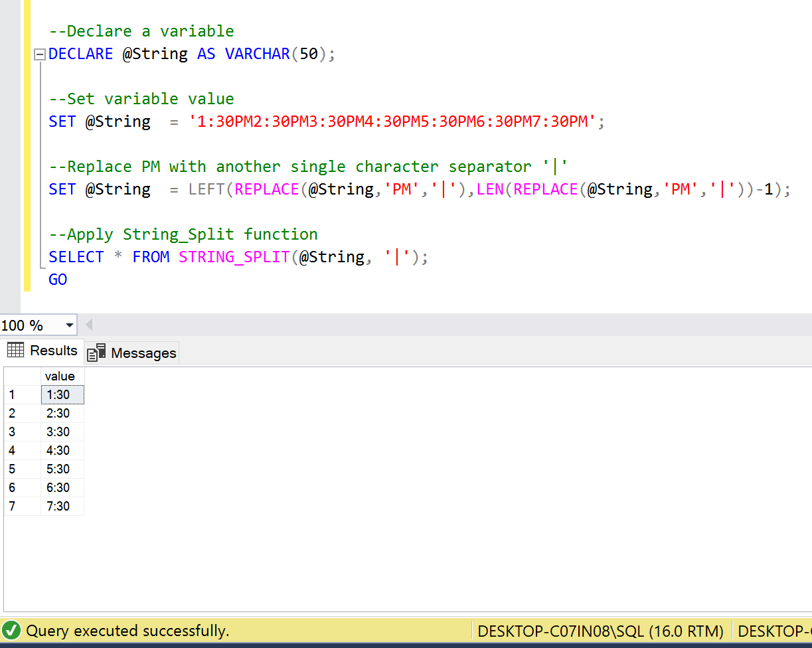Click the '--Replace PM with another' comment line
This screenshot has height=648, width=812.
tap(308, 167)
